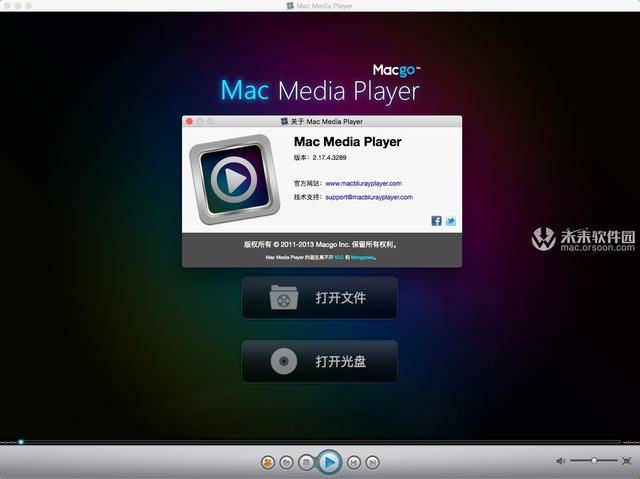Viewport: 640px width, 479px height.
Task: Skip to previous chapter button
Action: (354, 462)
